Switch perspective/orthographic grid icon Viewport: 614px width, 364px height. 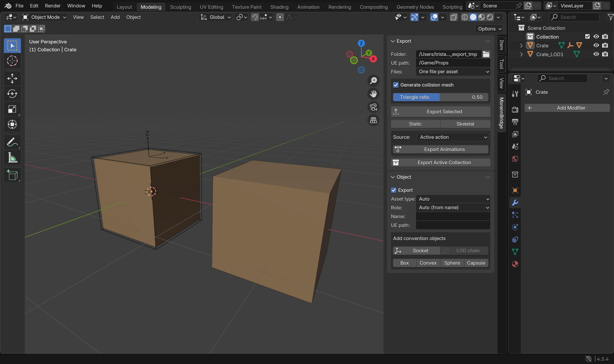pyautogui.click(x=373, y=120)
